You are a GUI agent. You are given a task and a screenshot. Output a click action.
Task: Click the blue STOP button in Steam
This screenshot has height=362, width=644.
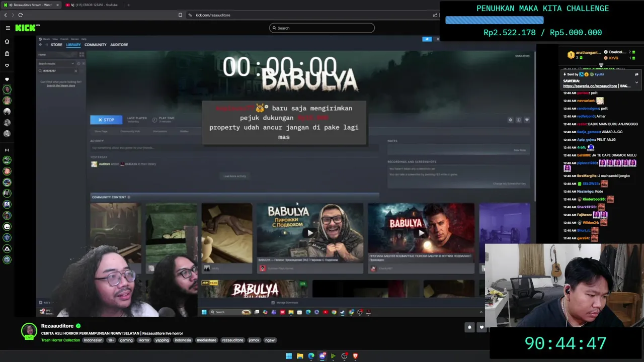pyautogui.click(x=106, y=120)
